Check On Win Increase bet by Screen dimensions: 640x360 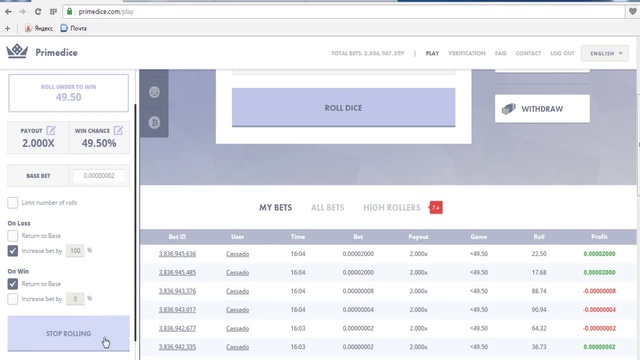point(13,299)
